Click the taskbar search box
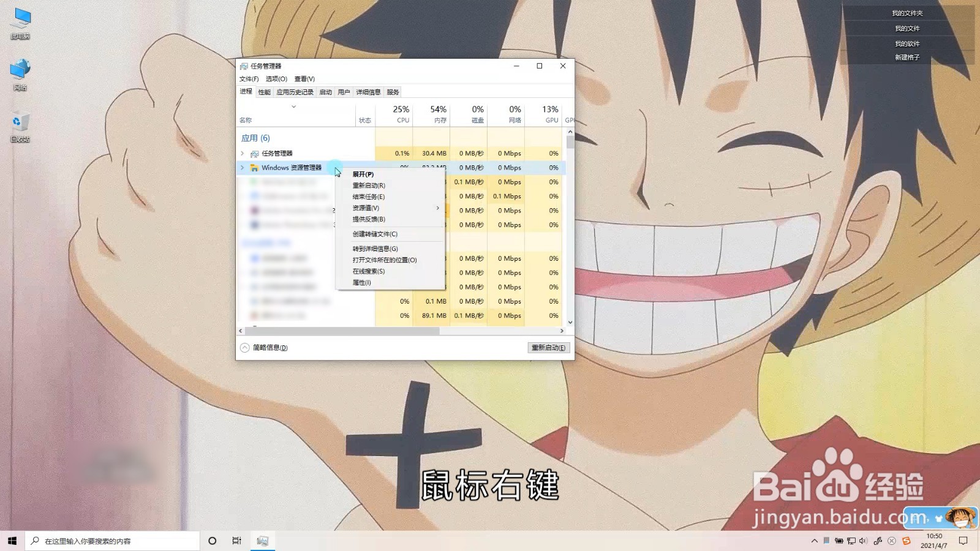 (x=113, y=541)
